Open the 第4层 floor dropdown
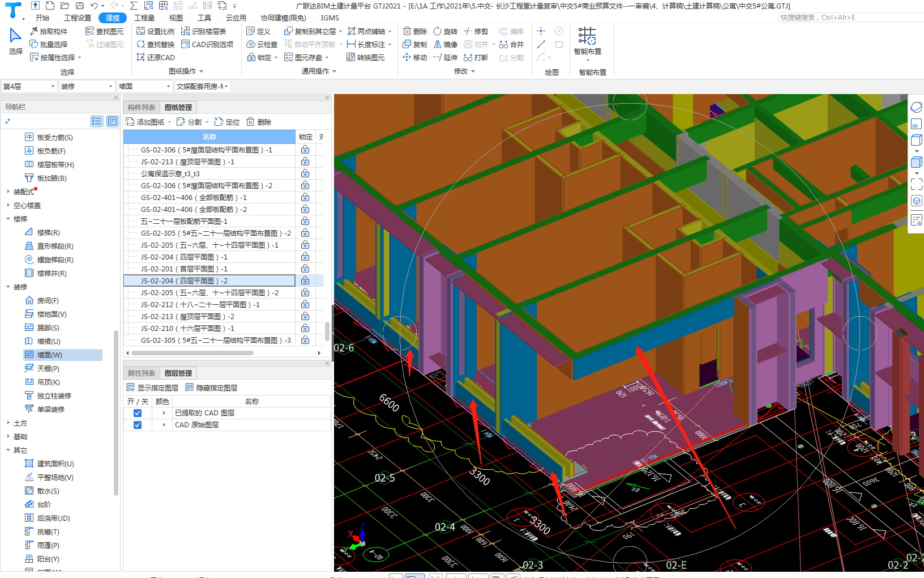 click(x=29, y=86)
